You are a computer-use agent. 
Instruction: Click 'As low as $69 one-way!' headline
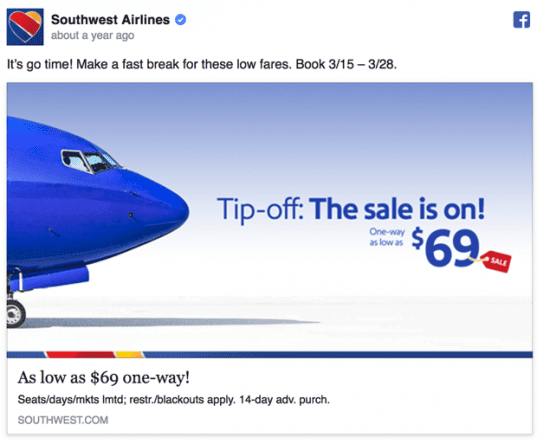point(103,378)
